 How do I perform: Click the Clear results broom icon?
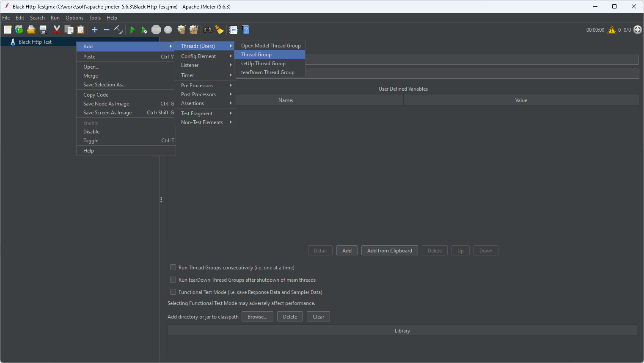pos(182,30)
